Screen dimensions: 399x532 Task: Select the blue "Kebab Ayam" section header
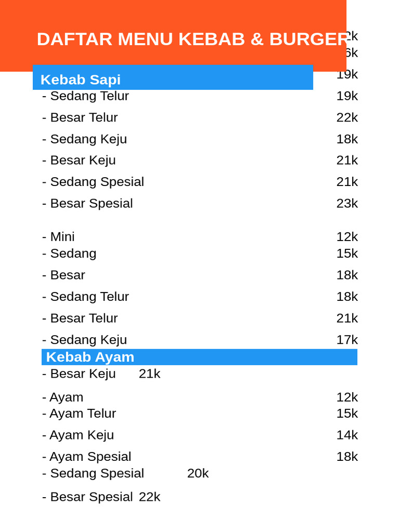coord(90,357)
